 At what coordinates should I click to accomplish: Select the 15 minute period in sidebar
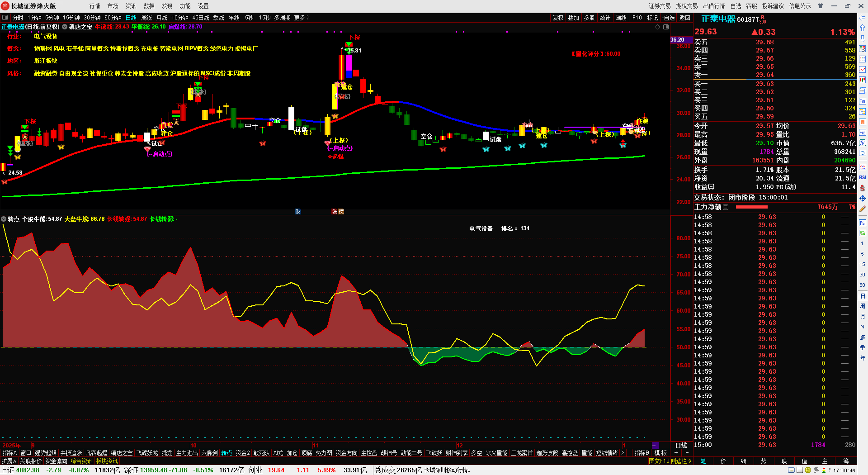coord(863,264)
